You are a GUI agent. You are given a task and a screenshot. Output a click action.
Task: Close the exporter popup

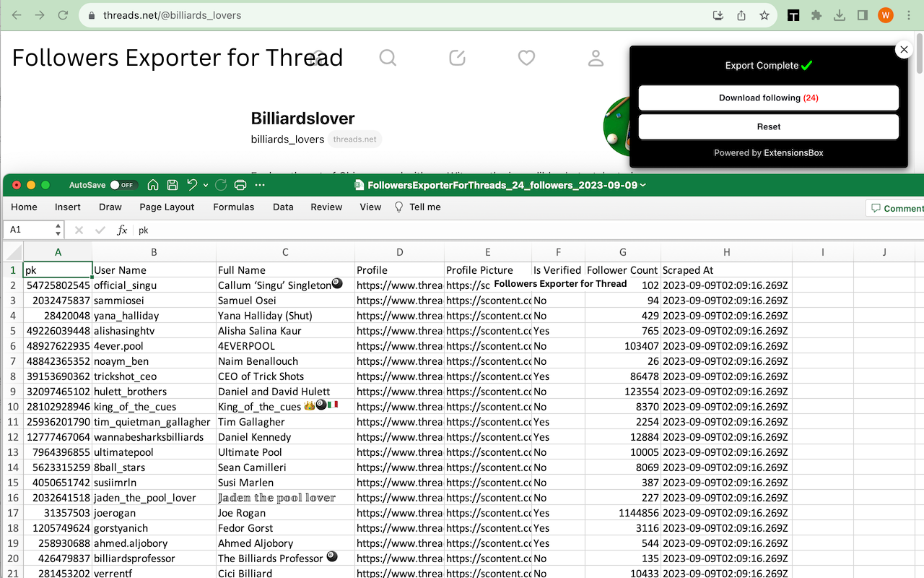point(904,50)
